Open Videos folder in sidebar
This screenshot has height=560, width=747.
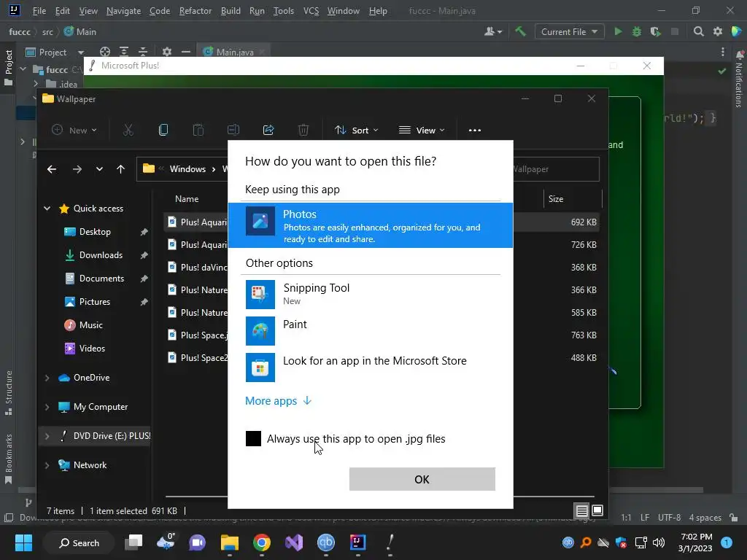(x=93, y=348)
